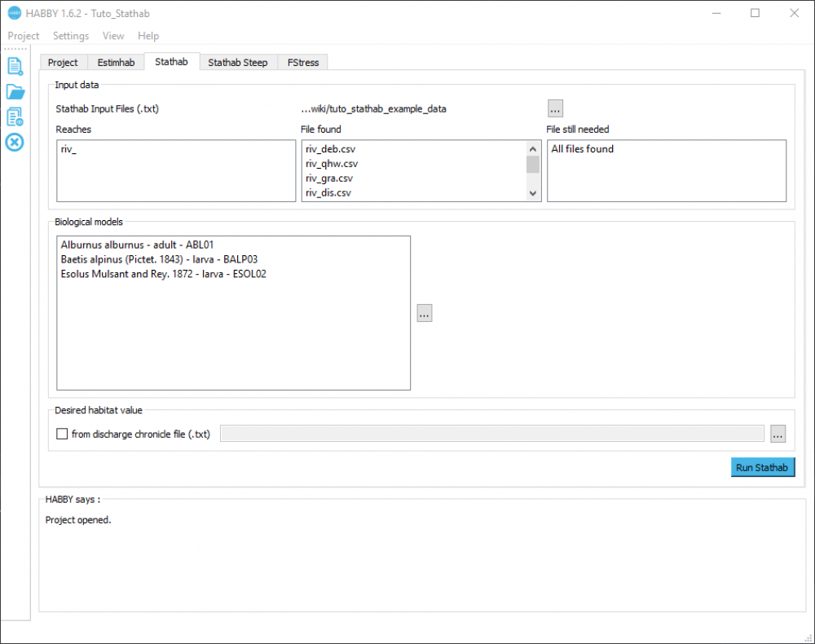Switch to the Project tab
This screenshot has height=644, width=815.
click(63, 63)
